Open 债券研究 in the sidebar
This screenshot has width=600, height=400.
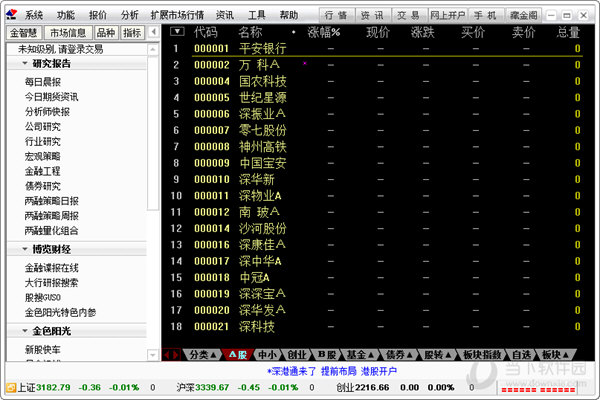click(x=43, y=186)
